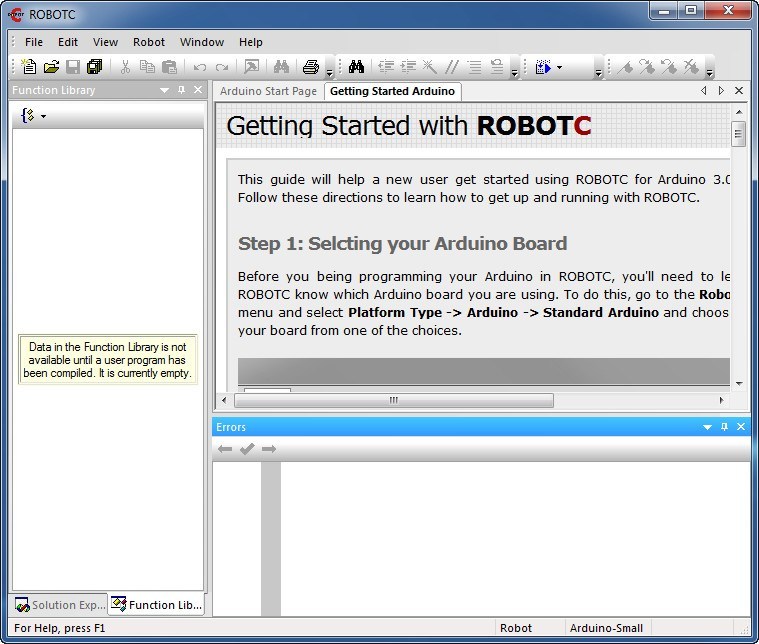
Task: Pin the Function Library panel
Action: click(x=182, y=90)
